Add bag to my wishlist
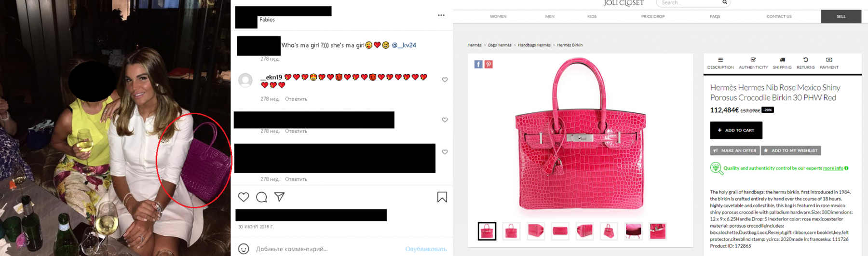Viewport: 868px width, 256px height. (x=791, y=150)
